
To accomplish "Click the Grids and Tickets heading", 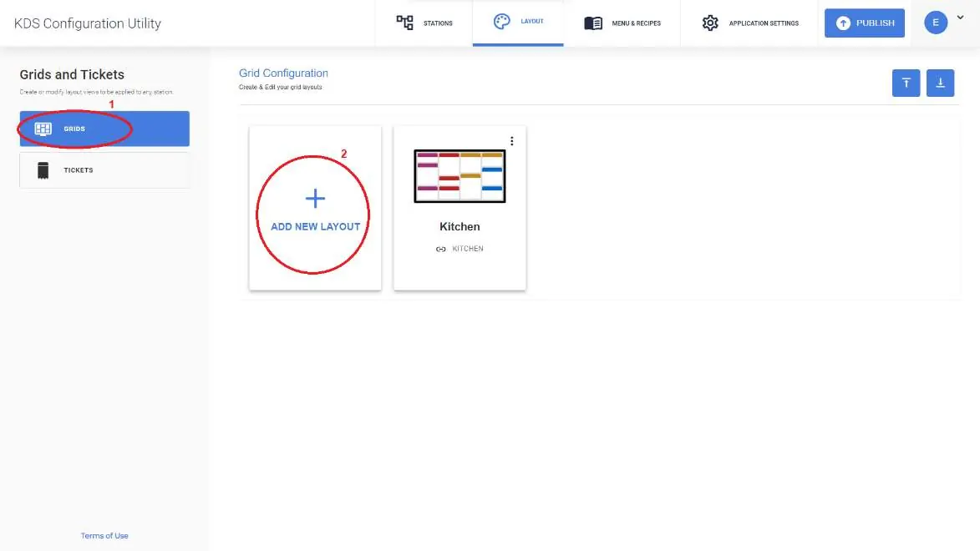I will pyautogui.click(x=72, y=74).
